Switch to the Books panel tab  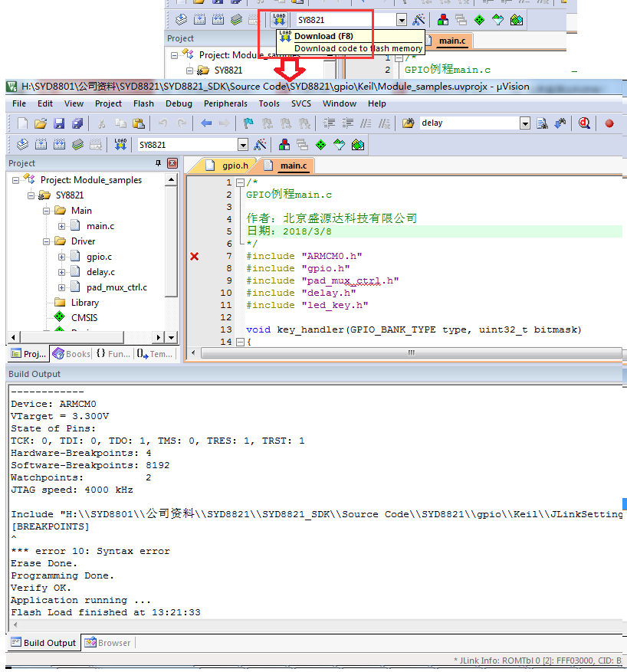click(71, 354)
